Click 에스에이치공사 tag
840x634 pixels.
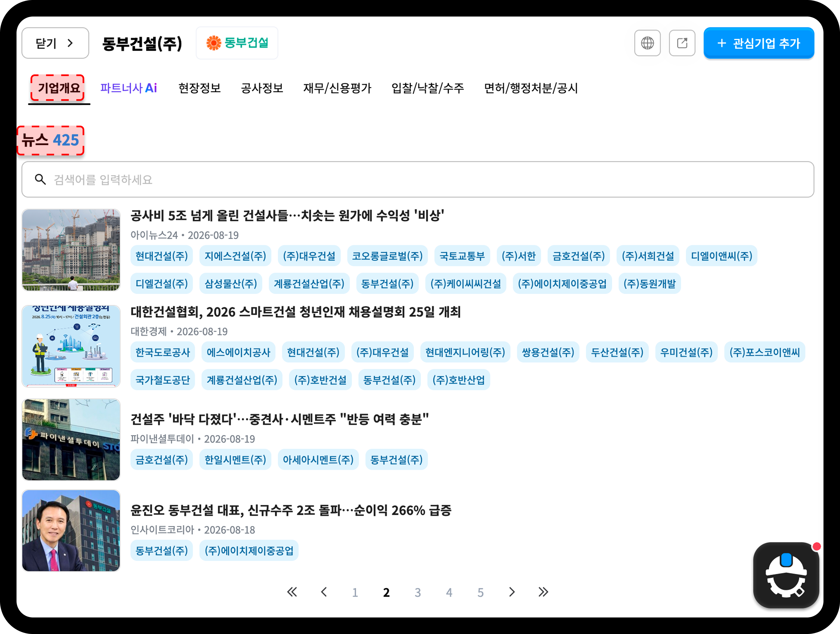coord(238,352)
